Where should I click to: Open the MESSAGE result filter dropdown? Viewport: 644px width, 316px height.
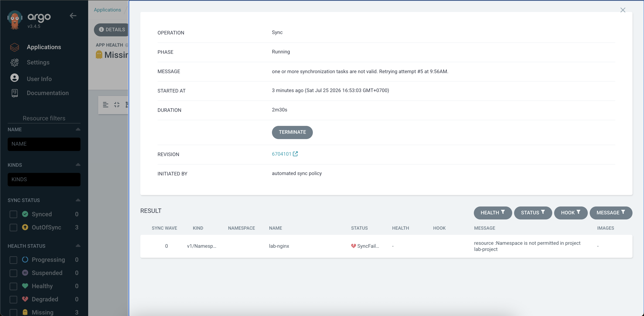point(611,213)
